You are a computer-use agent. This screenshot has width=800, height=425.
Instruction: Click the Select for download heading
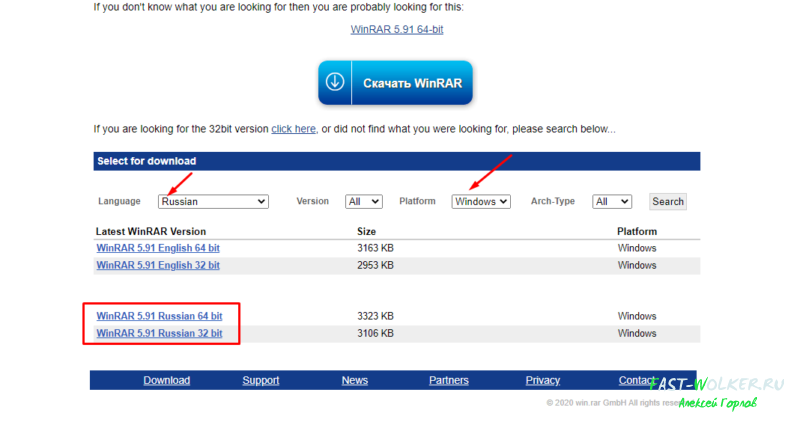coord(147,161)
